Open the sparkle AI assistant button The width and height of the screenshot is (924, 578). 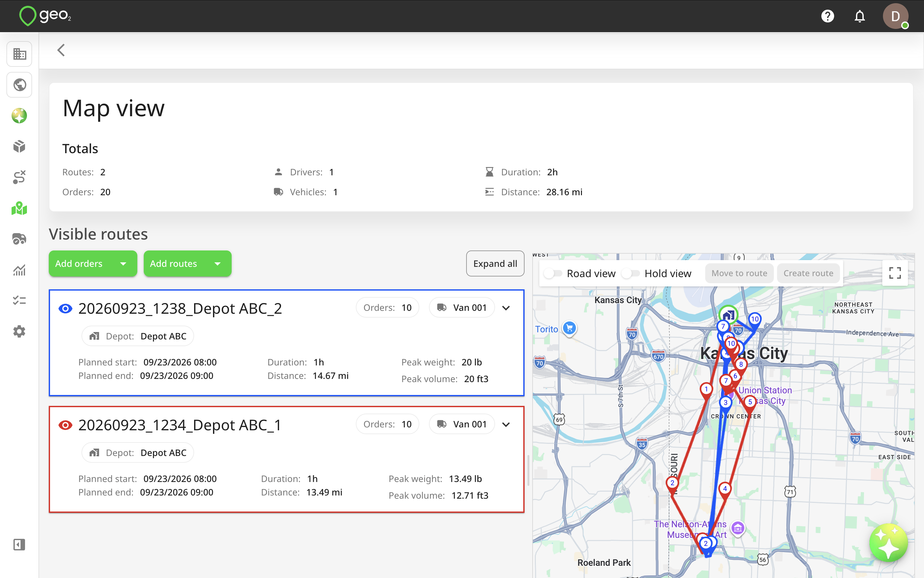pos(888,542)
